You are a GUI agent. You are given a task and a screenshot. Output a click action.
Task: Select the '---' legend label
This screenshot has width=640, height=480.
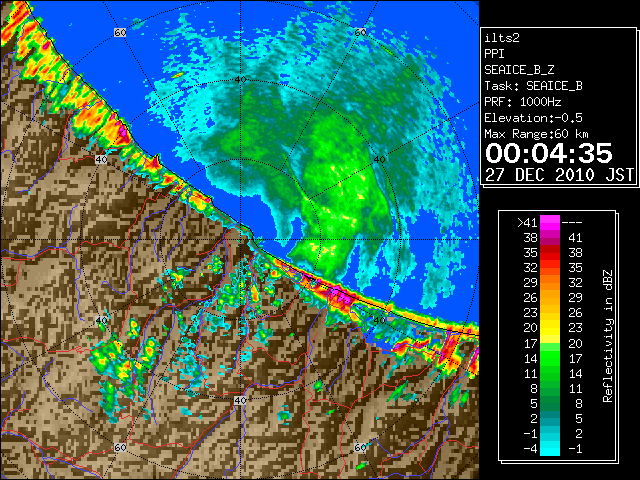point(572,223)
